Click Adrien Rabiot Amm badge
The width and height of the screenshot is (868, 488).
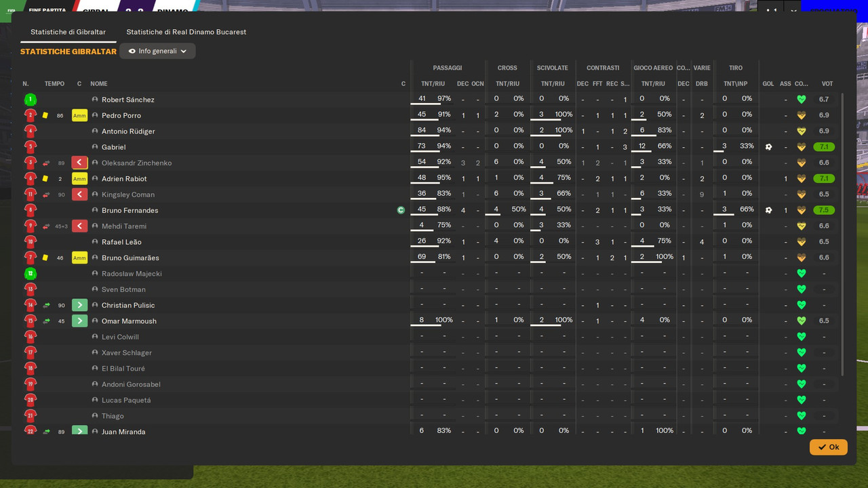tap(79, 179)
